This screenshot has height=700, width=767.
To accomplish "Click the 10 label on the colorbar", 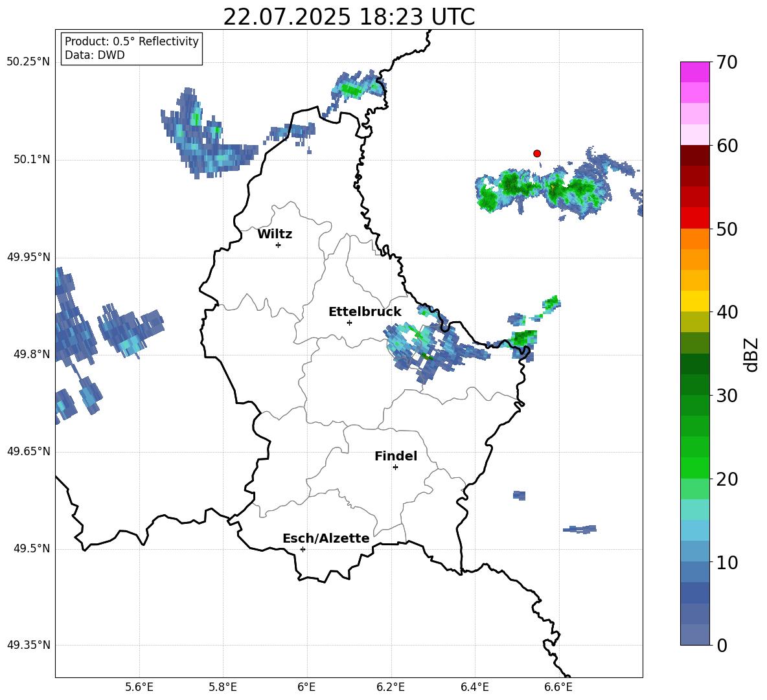I will tap(727, 563).
